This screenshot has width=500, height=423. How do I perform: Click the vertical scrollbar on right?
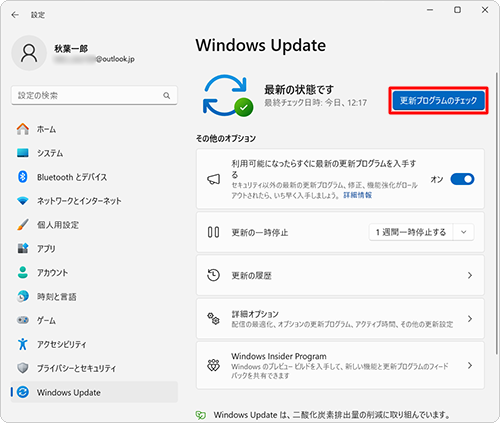point(497,213)
